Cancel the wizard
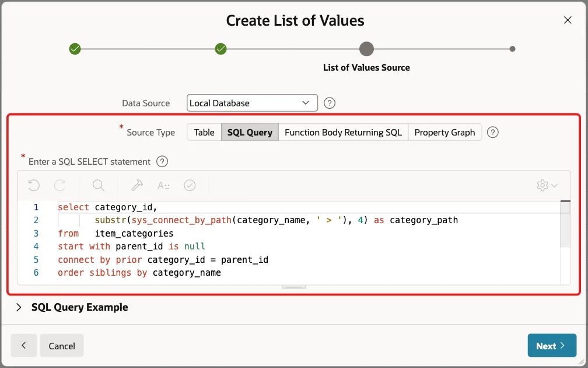Screen dimensions: 588x368 pyautogui.click(x=62, y=345)
